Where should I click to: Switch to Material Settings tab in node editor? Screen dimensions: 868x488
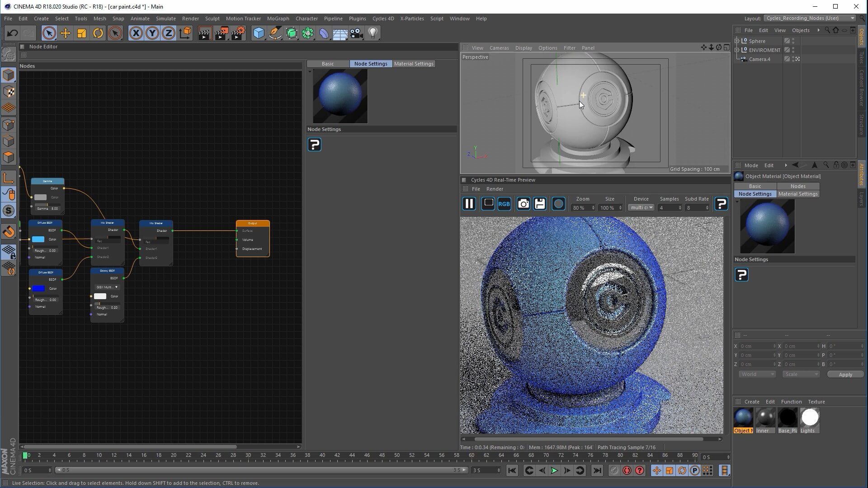pos(414,64)
